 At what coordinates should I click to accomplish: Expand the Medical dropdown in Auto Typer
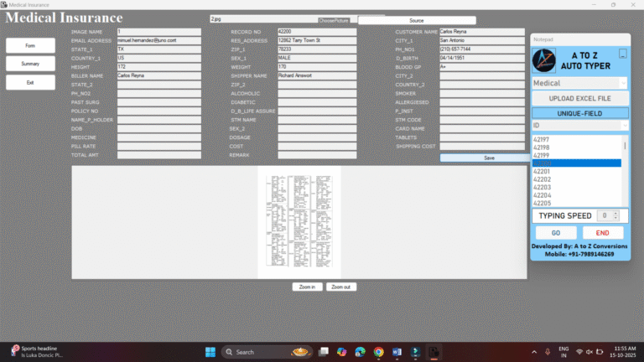tap(623, 83)
